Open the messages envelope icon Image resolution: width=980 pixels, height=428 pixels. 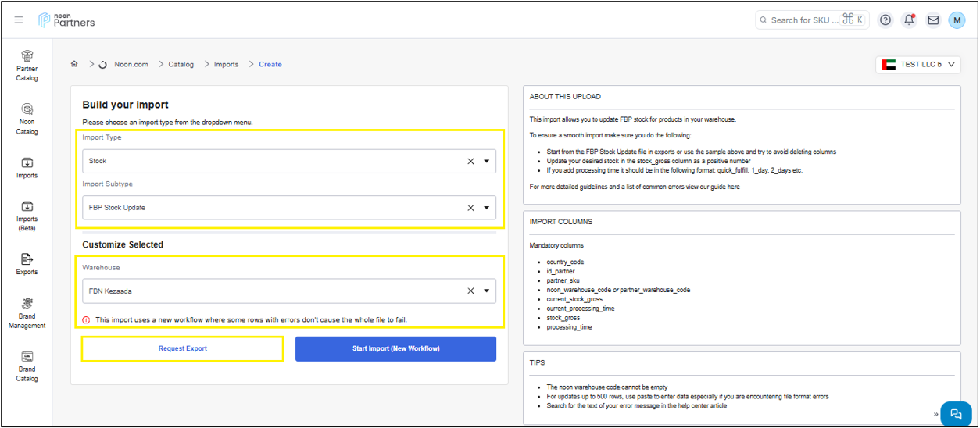click(x=933, y=20)
